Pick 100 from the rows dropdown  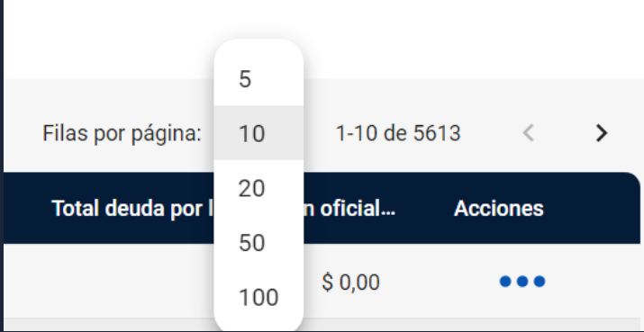point(259,297)
